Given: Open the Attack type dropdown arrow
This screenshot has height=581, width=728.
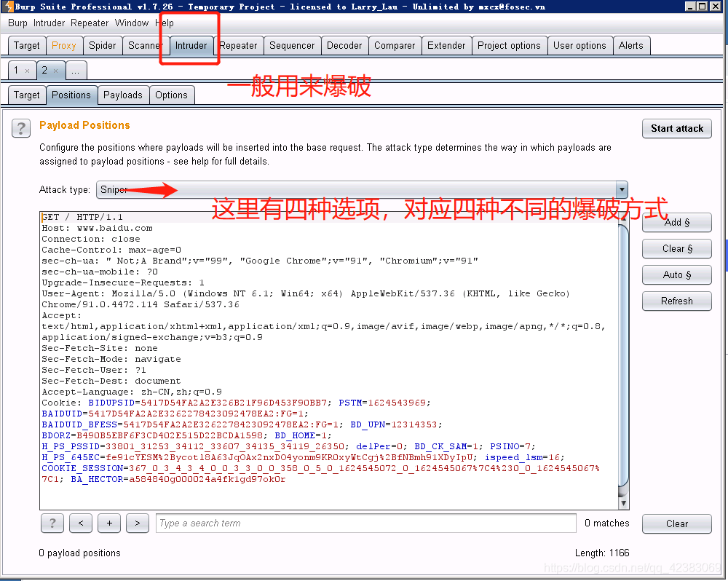Looking at the screenshot, I should pyautogui.click(x=622, y=189).
